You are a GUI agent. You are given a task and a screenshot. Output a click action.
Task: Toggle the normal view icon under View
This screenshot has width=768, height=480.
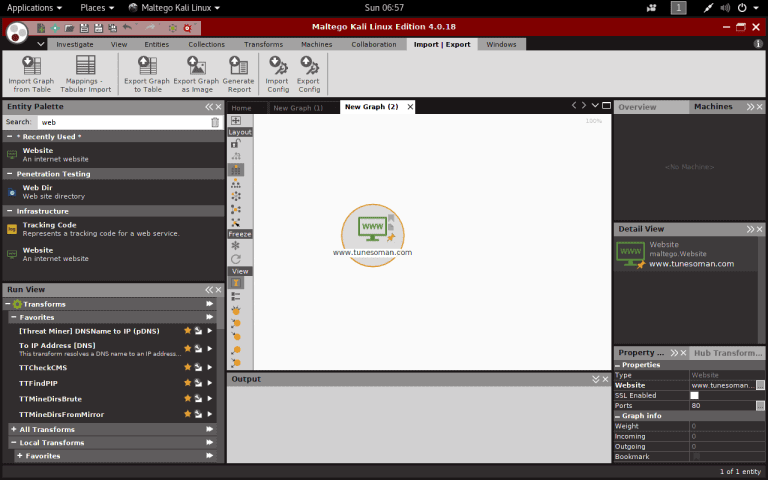(236, 283)
